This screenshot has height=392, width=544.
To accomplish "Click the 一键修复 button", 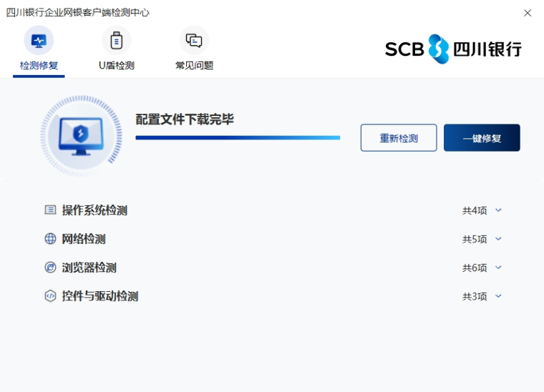I will pos(482,137).
